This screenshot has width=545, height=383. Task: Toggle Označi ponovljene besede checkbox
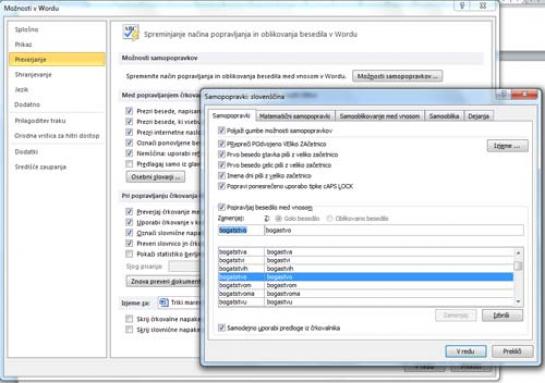[x=129, y=142]
